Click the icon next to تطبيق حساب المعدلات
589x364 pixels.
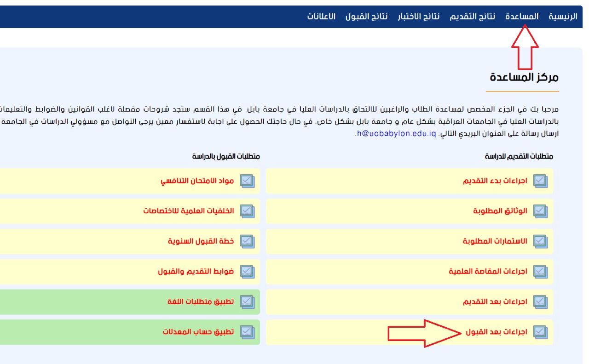pyautogui.click(x=248, y=331)
